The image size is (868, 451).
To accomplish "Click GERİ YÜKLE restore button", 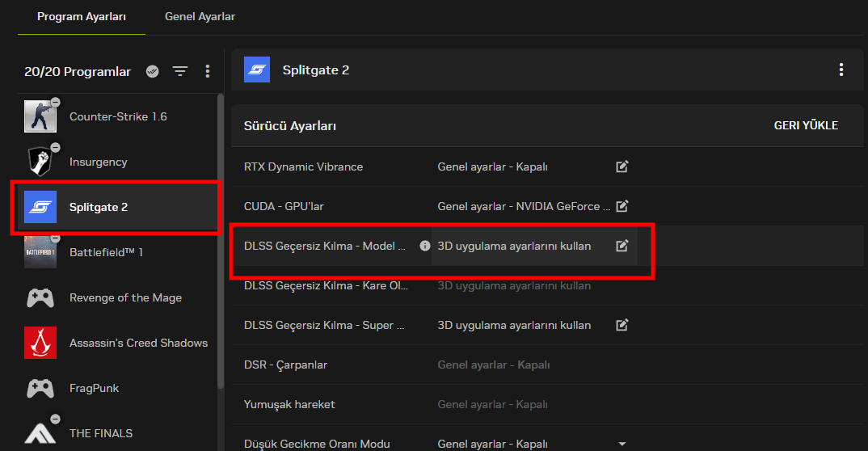I will point(806,125).
